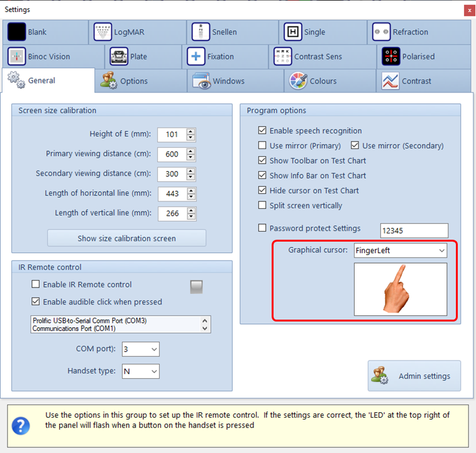Click the Snellen chart icon
476x453 pixels.
(201, 32)
